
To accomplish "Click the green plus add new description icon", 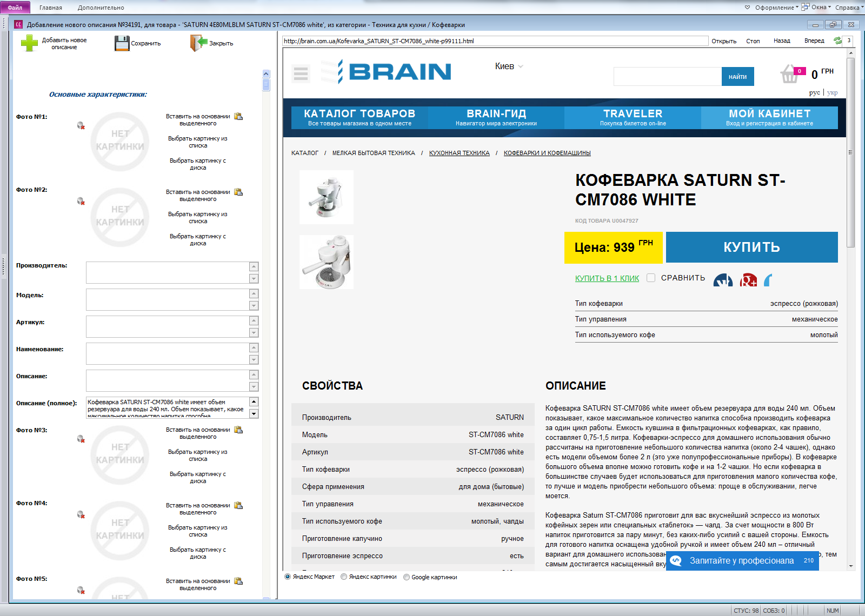I will [29, 43].
